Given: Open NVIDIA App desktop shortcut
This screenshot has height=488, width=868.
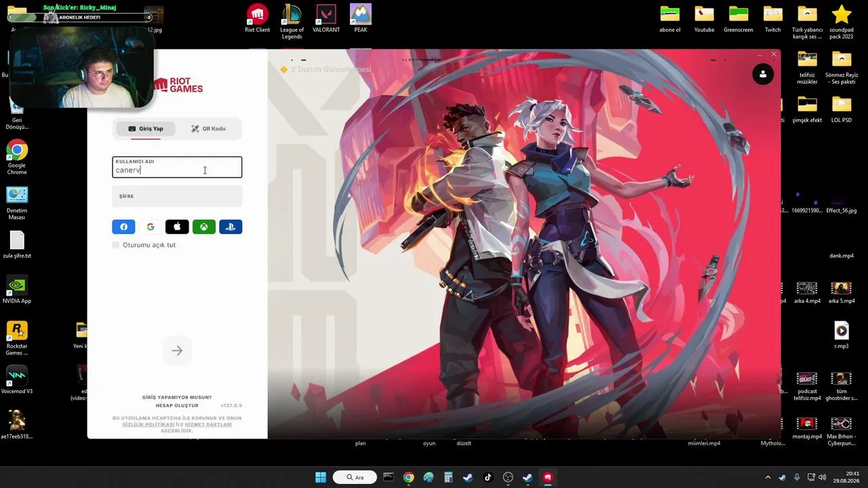Looking at the screenshot, I should pos(17,289).
